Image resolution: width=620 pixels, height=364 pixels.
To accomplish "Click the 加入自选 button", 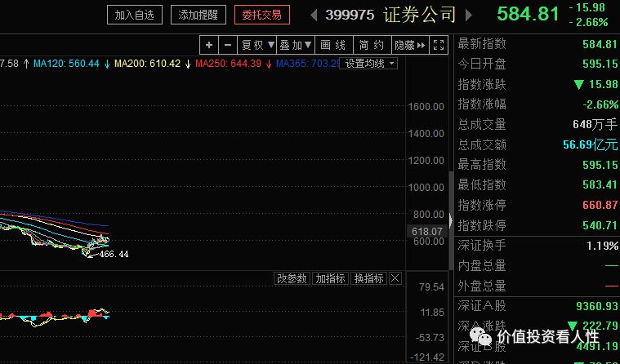I will click(135, 15).
